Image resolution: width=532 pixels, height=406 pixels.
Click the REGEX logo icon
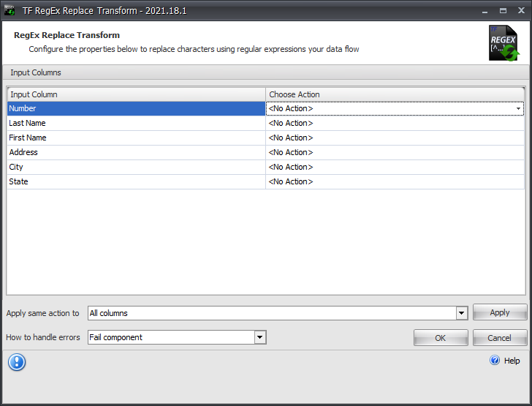coord(503,43)
